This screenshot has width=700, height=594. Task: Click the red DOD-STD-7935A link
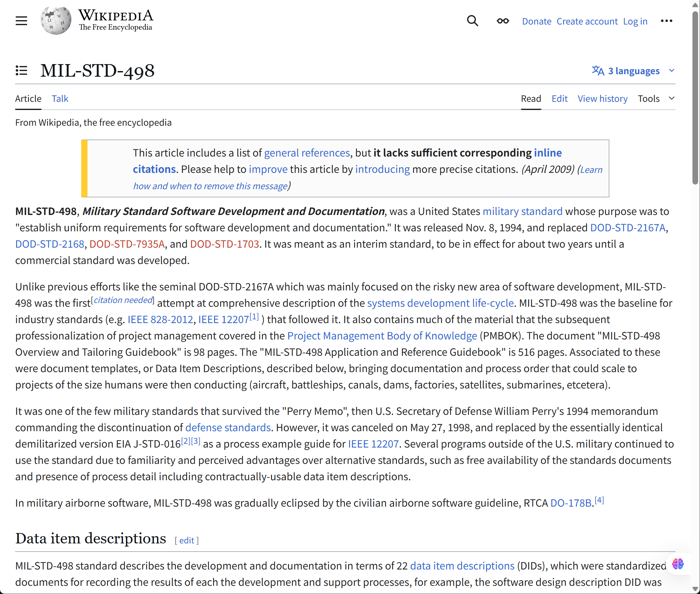point(127,245)
